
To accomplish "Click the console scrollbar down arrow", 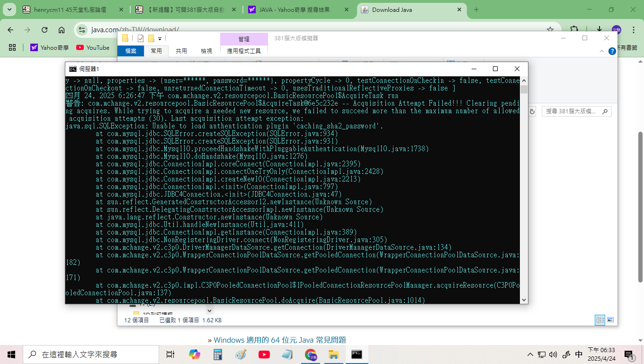I will (x=524, y=300).
